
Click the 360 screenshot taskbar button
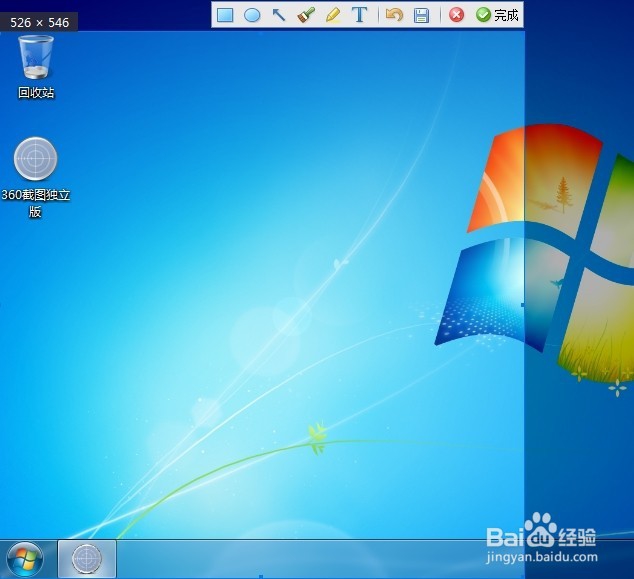[87, 559]
